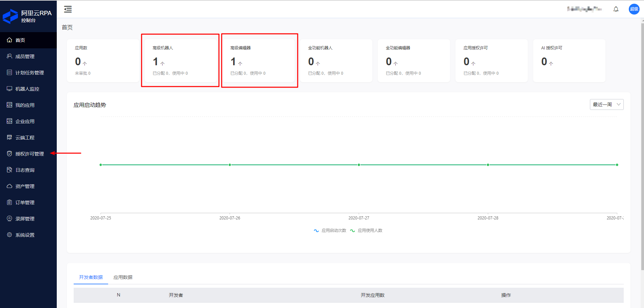Viewport: 644px width, 308px height.
Task: Click the N column header
Action: pyautogui.click(x=119, y=295)
